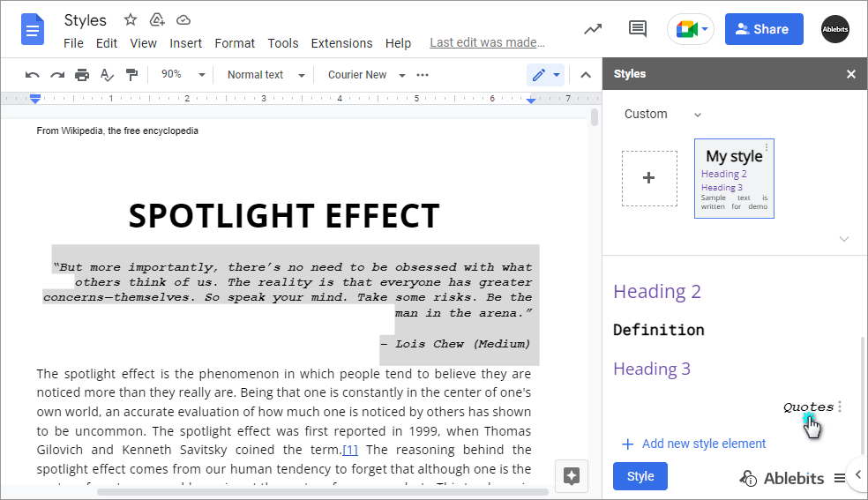The image size is (868, 500).
Task: Click the citation link [1]
Action: 350,450
